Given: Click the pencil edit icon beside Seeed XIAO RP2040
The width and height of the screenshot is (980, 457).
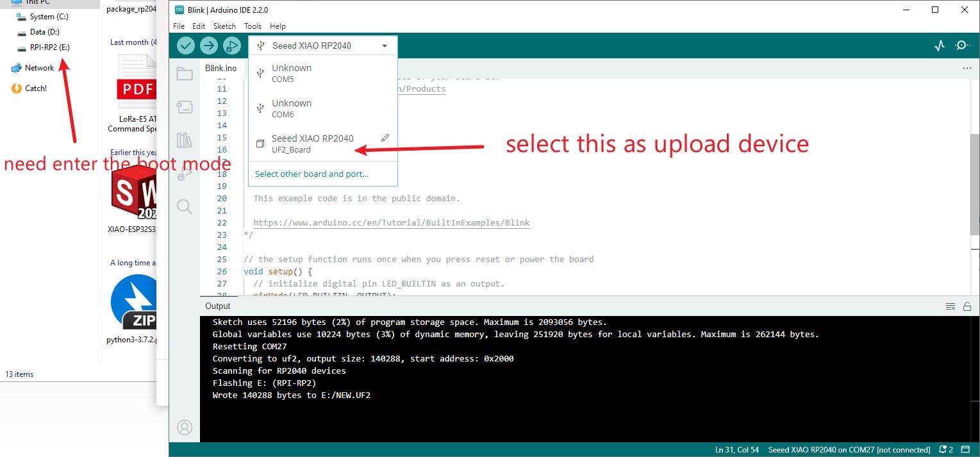Looking at the screenshot, I should coord(385,138).
